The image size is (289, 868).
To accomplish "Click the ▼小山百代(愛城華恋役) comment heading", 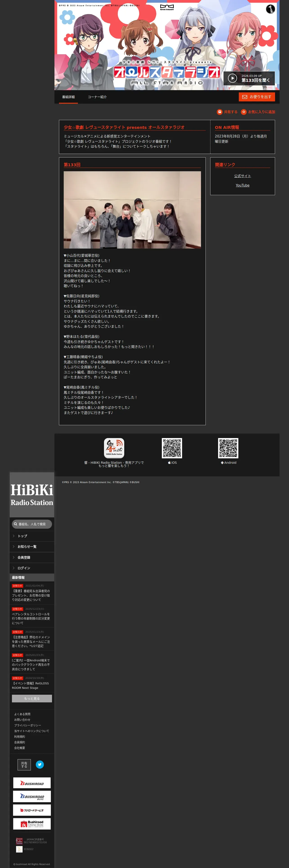I will [x=81, y=255].
